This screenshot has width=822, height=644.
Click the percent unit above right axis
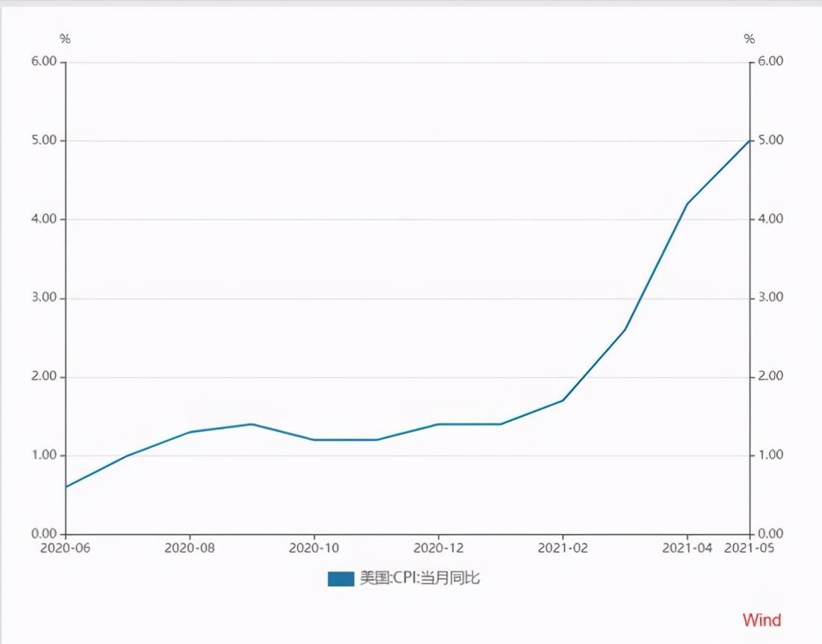tap(750, 39)
